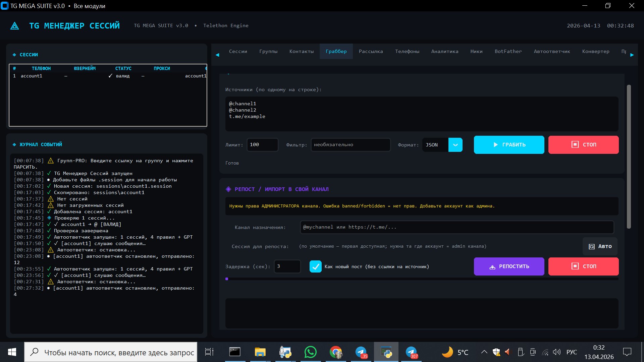
Task: Open Task View from the taskbar
Action: tap(209, 352)
